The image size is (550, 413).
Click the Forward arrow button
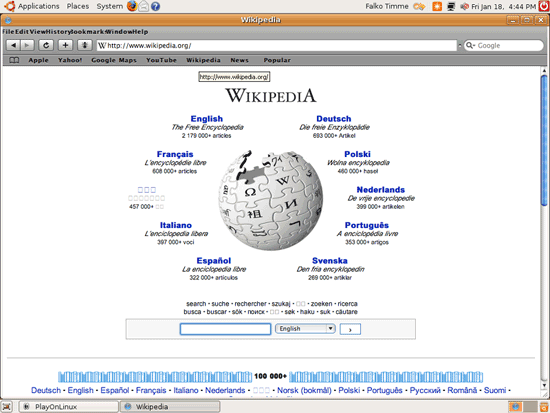[x=27, y=45]
